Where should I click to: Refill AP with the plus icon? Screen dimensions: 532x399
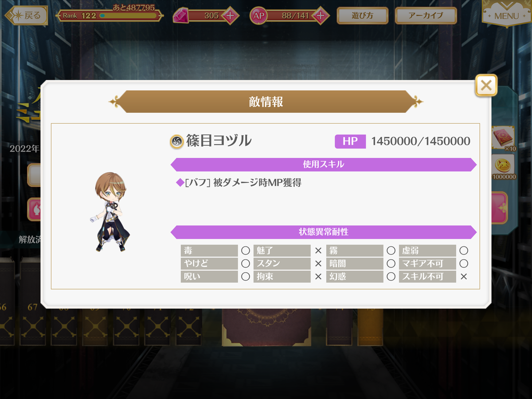point(321,16)
